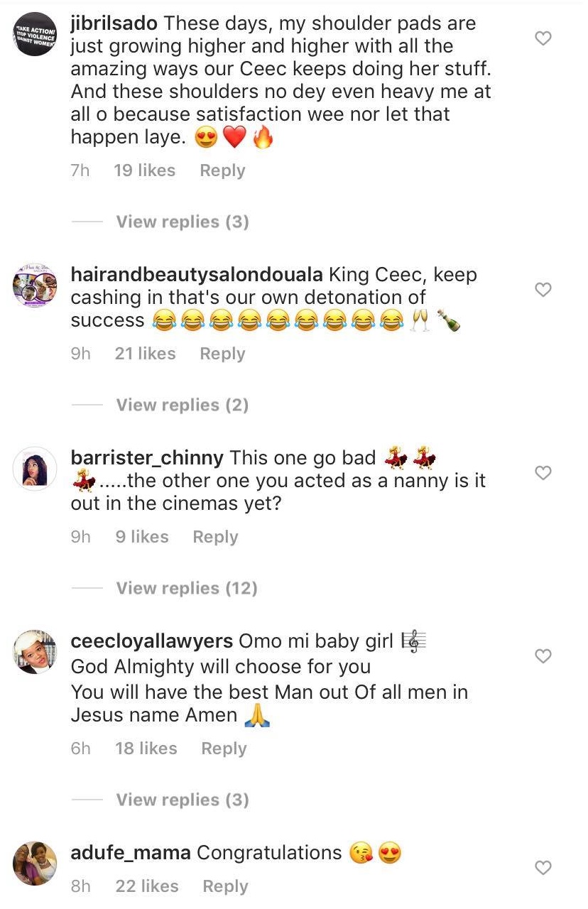Like jibrilsado's comment with the heart
Viewport: 588px width, 909px height.
coord(543,38)
